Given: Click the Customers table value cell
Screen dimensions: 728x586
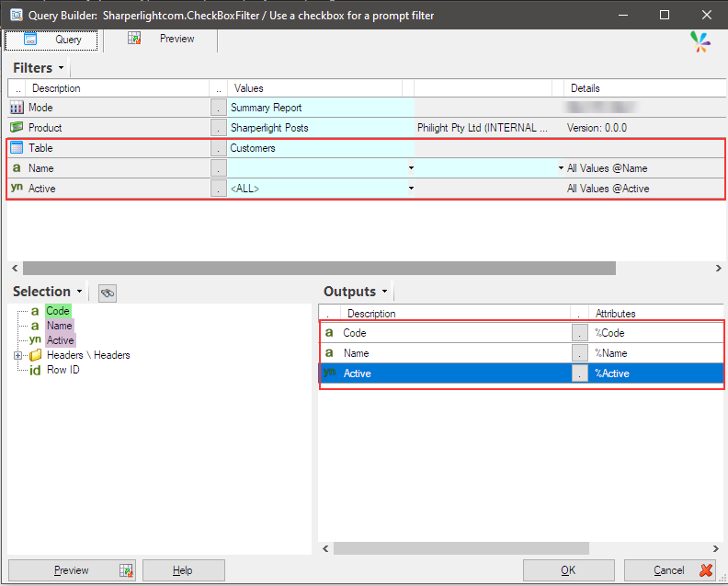Looking at the screenshot, I should [x=321, y=148].
